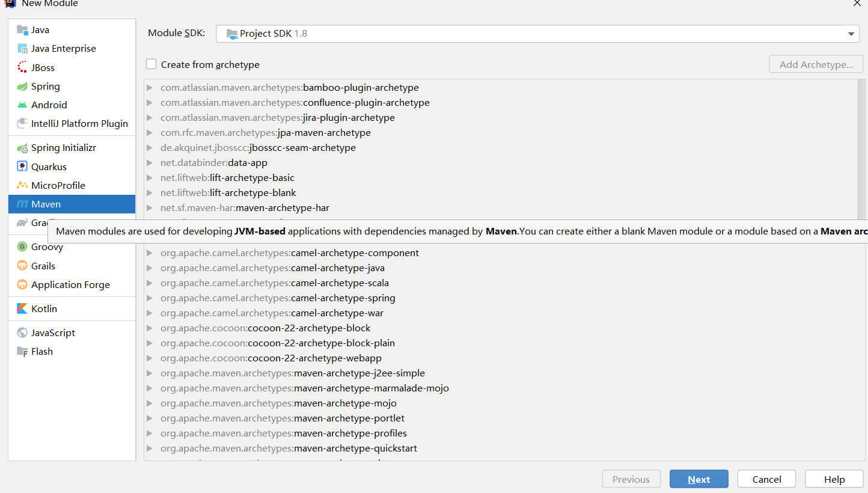Click the Project SDK folder icon

pyautogui.click(x=232, y=34)
